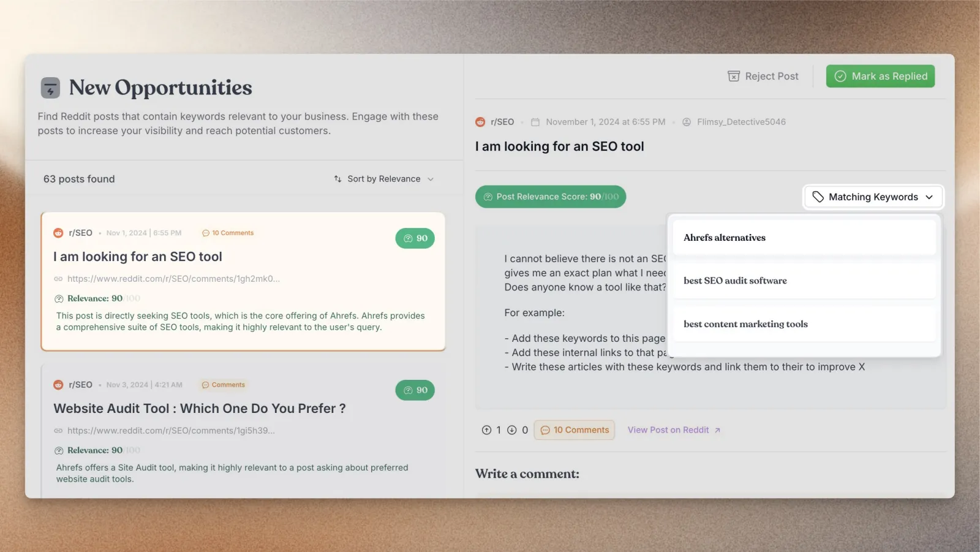The image size is (980, 552).
Task: Click the Reddit icon on first card
Action: (x=58, y=233)
